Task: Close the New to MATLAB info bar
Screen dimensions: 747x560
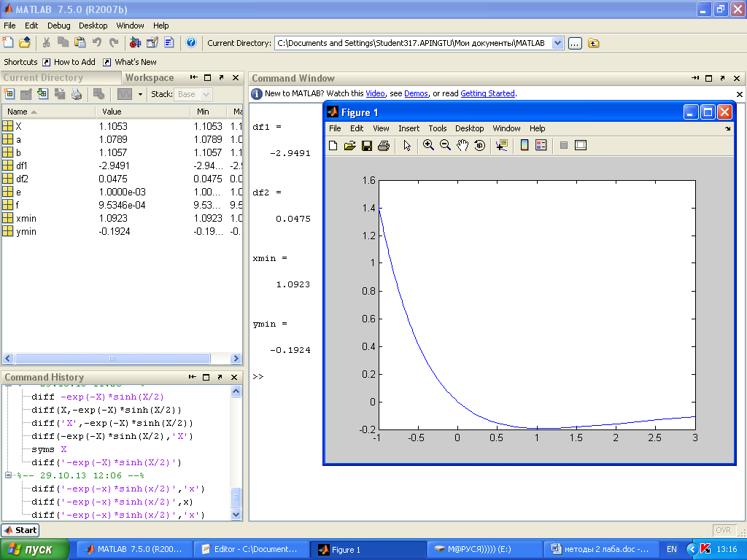Action: click(x=740, y=94)
